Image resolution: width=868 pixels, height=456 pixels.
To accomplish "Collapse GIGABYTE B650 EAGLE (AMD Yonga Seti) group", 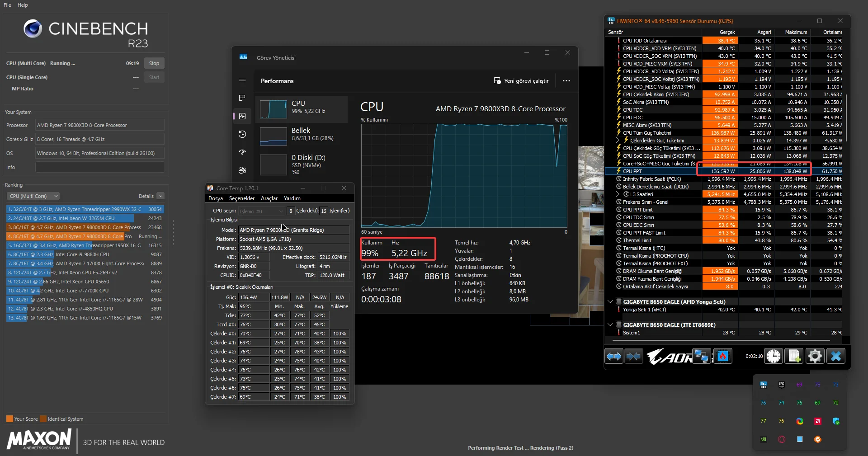I will click(x=610, y=302).
